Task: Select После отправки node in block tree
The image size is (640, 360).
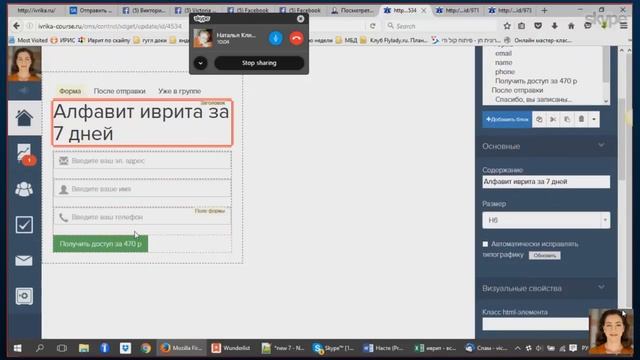Action: (x=517, y=90)
